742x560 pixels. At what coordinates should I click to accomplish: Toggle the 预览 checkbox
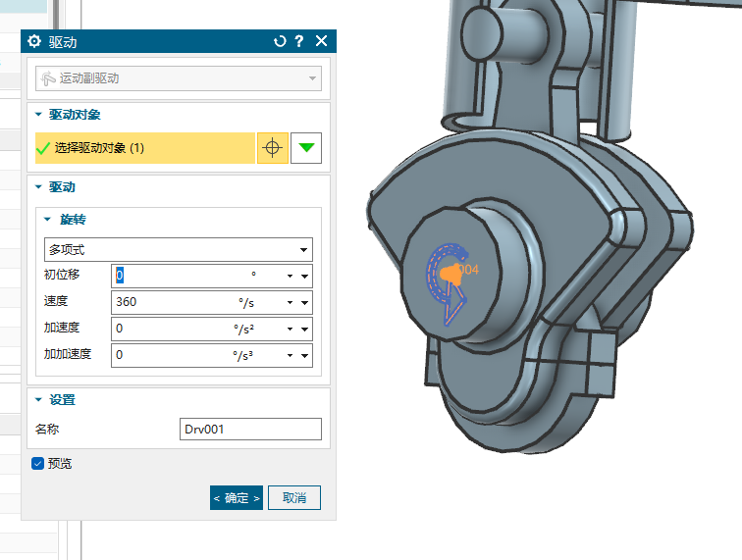38,463
